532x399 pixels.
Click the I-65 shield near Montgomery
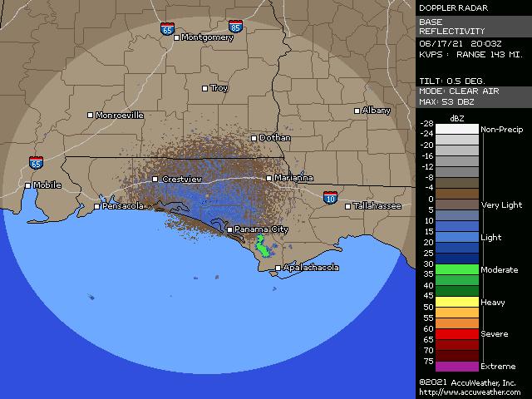tap(169, 28)
